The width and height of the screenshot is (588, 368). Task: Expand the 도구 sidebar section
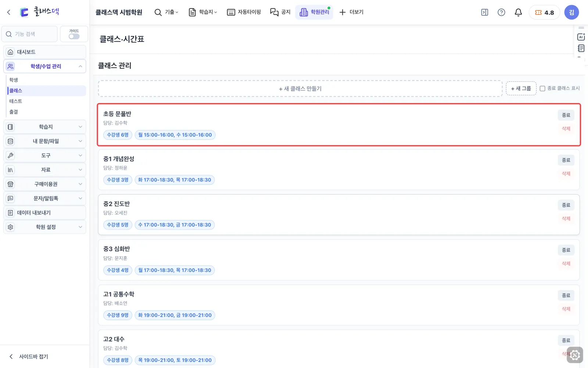click(45, 155)
